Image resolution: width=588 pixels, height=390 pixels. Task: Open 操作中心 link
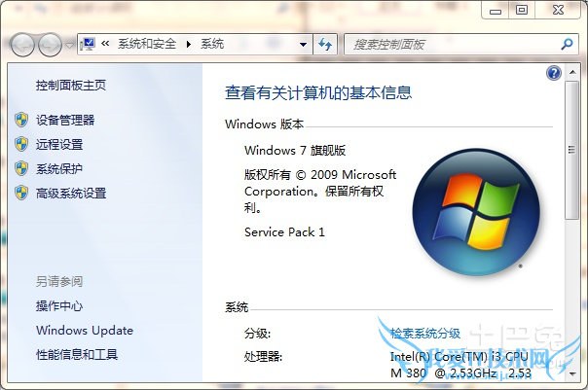(59, 306)
